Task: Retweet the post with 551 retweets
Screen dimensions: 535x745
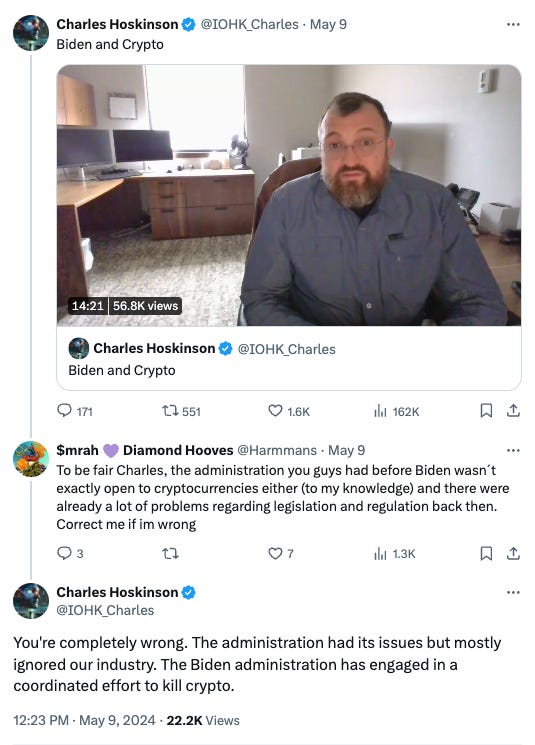Action: coord(181,411)
